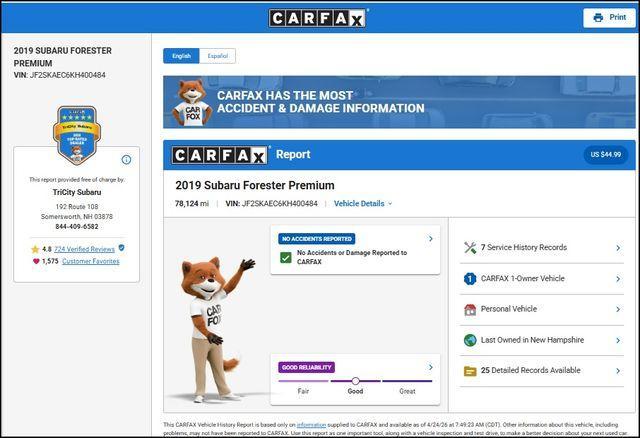Click the '2019 Subaru Forester Premium' report title
Viewport: 640px width, 438px height.
[x=255, y=185]
